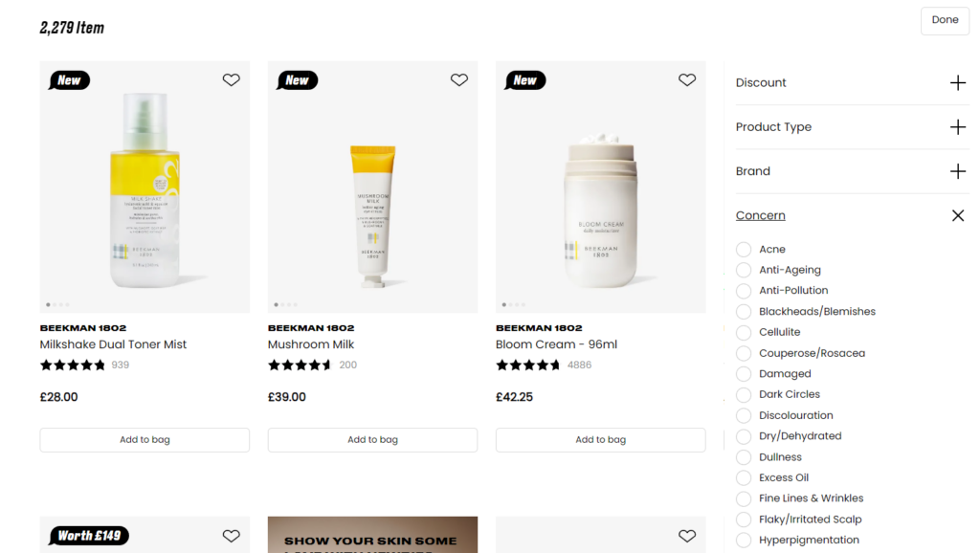Select the Dry/Dehydrated checkbox
980x553 pixels.
(x=743, y=435)
